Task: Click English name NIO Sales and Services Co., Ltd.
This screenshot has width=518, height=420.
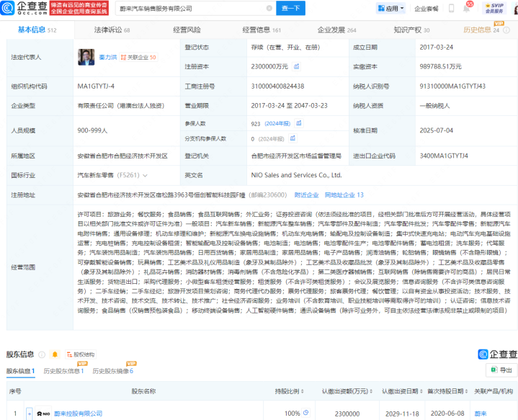Action: coord(296,175)
